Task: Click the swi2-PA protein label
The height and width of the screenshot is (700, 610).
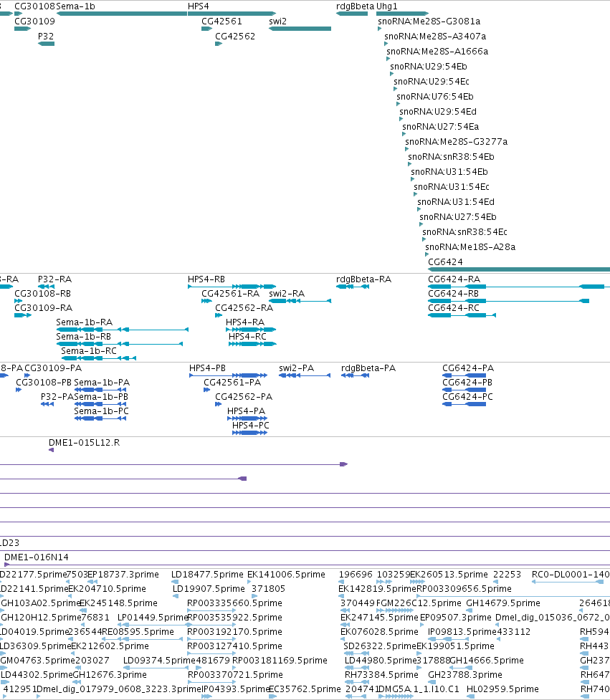Action: [297, 368]
